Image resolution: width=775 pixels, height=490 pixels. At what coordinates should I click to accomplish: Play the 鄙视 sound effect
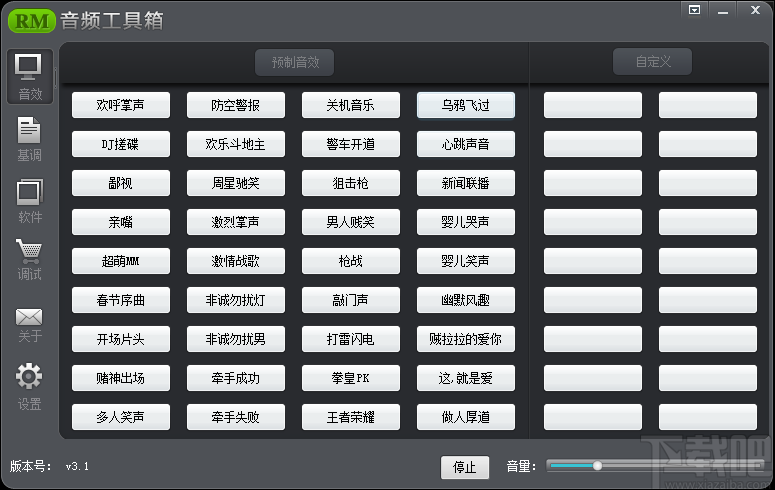(121, 183)
